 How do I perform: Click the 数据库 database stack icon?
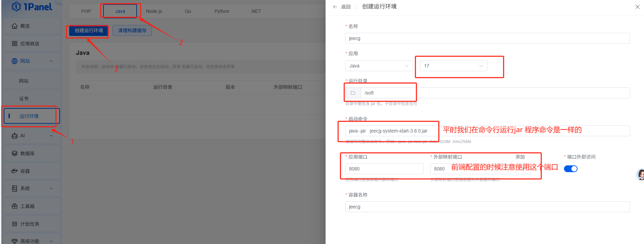point(15,154)
